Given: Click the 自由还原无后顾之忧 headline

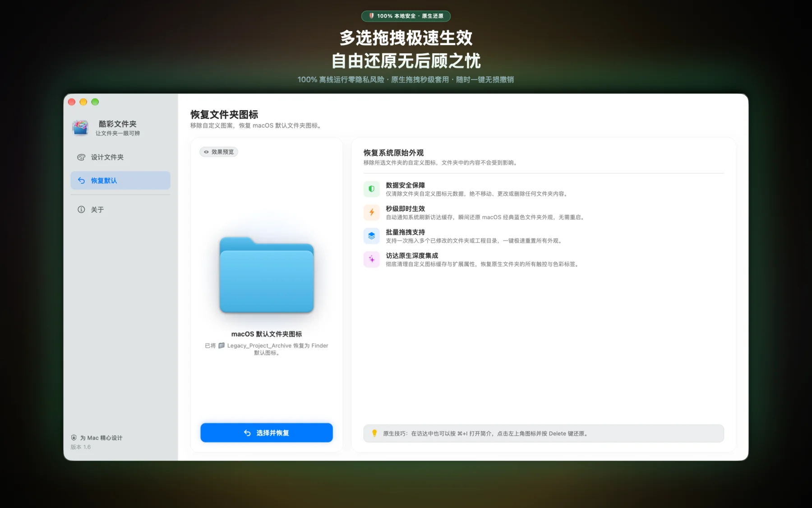Looking at the screenshot, I should tap(406, 61).
